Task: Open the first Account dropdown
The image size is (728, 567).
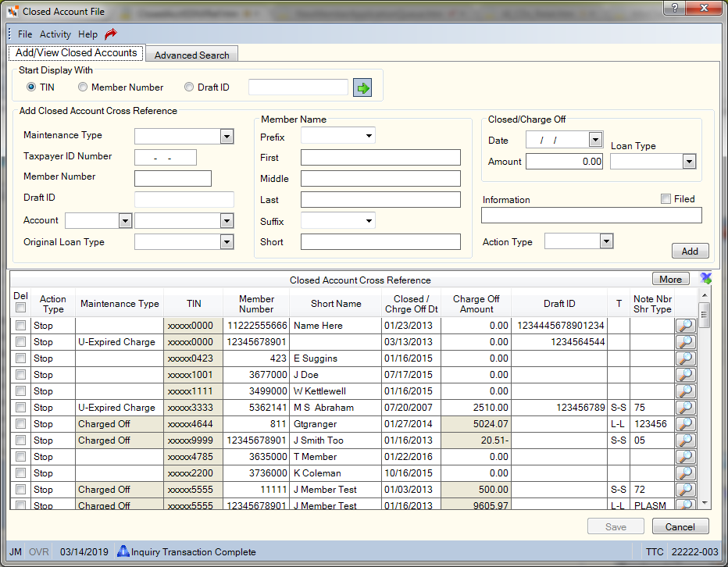Action: point(125,220)
